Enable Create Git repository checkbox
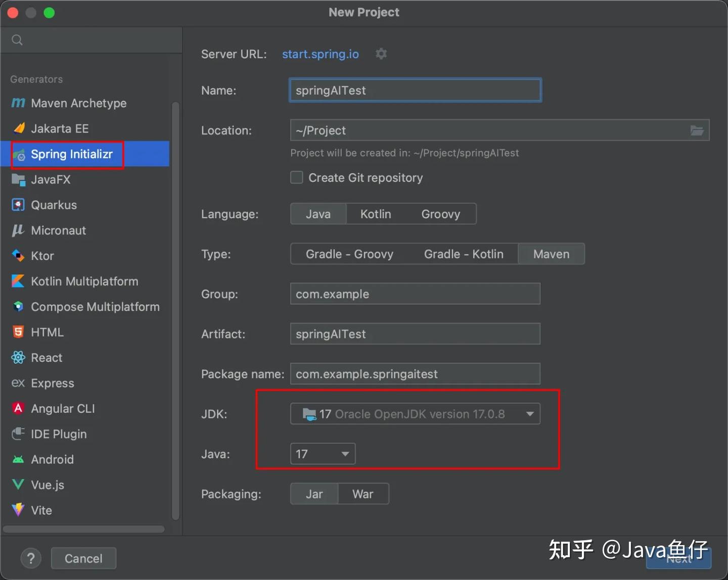This screenshot has width=728, height=580. tap(297, 177)
